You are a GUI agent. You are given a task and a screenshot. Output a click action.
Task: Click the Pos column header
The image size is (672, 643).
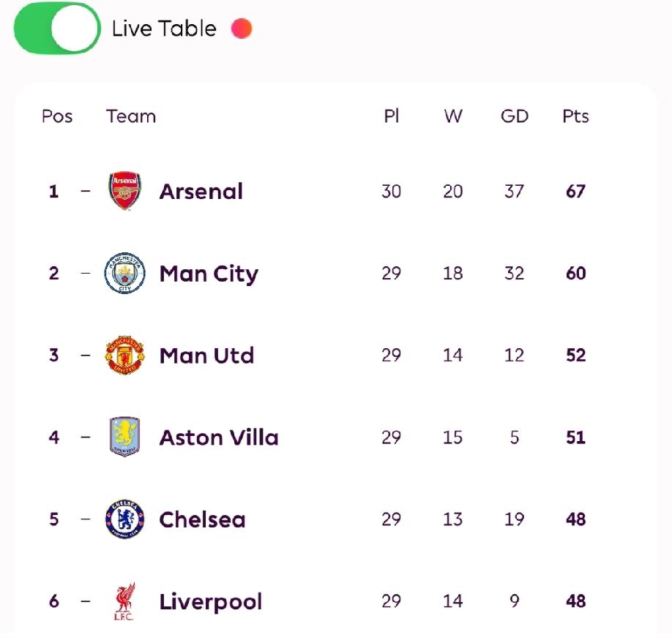[x=57, y=116]
